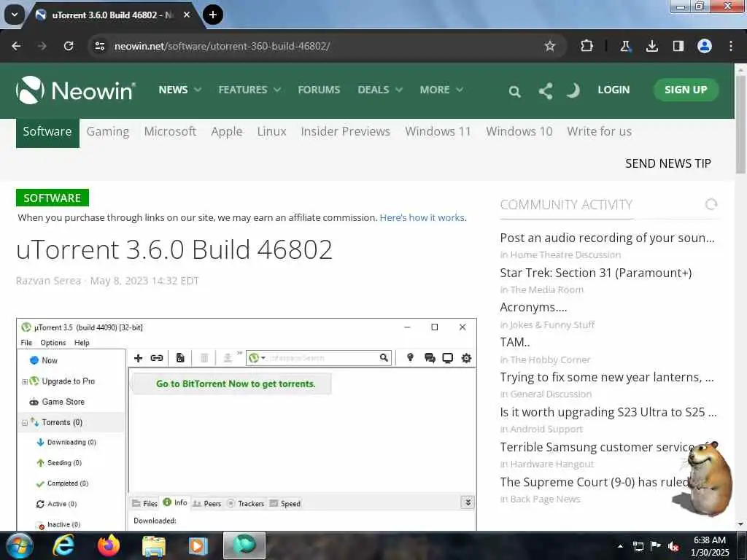Refresh the Community Activity panel

(x=711, y=204)
